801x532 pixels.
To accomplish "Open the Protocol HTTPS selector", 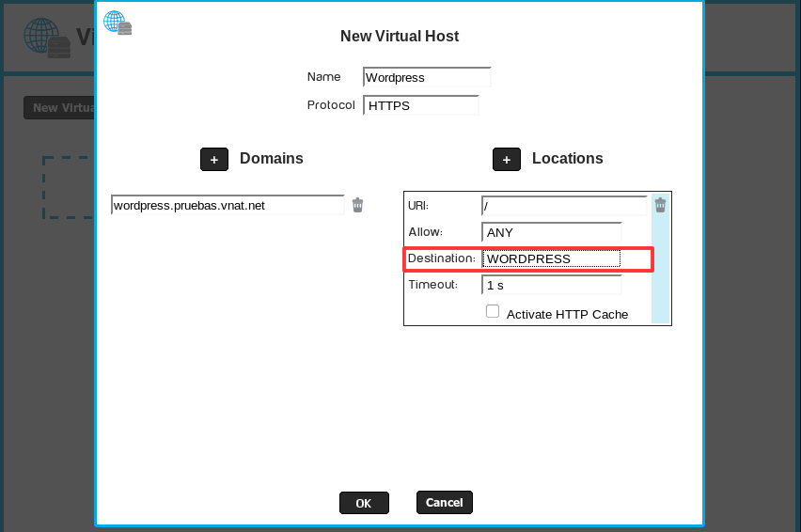I will point(421,105).
